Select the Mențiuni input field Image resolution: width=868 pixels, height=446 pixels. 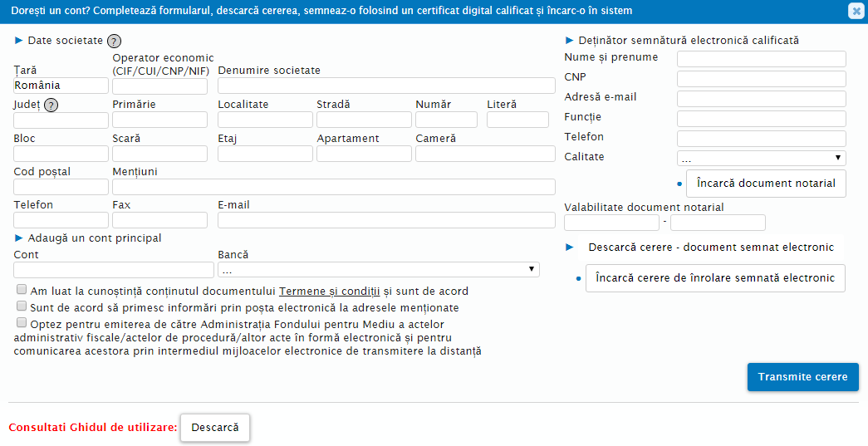coord(334,187)
